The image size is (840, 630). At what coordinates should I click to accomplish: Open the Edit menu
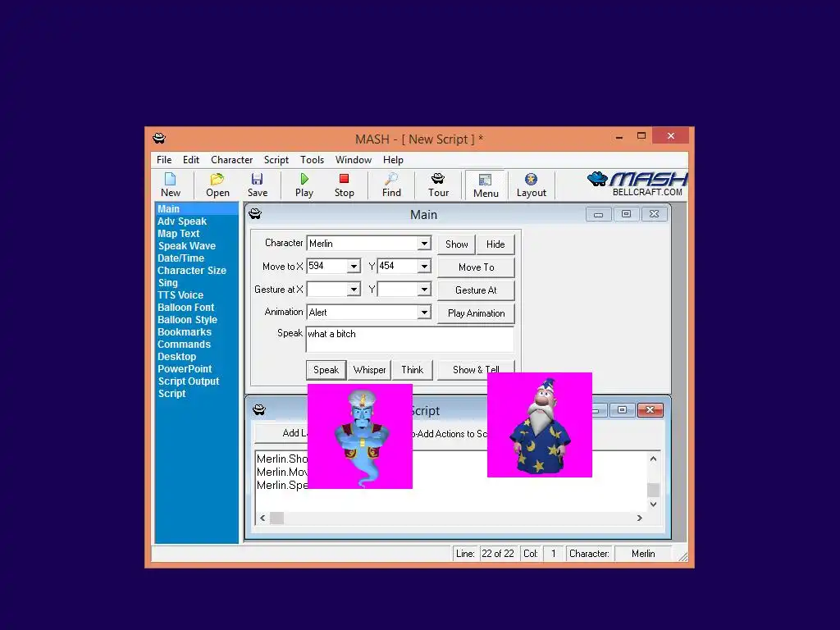[190, 160]
